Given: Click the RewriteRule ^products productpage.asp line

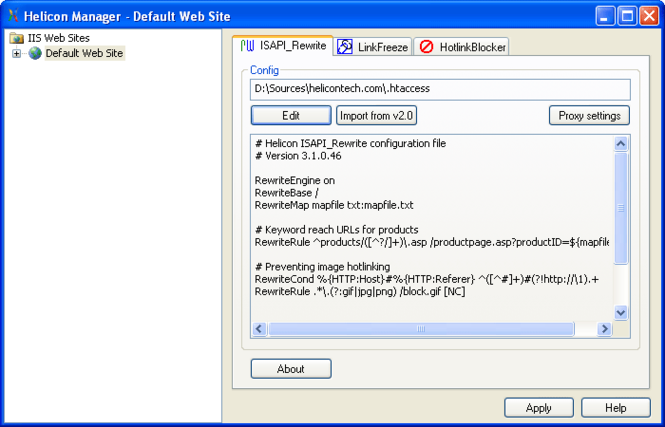Looking at the screenshot, I should 432,242.
